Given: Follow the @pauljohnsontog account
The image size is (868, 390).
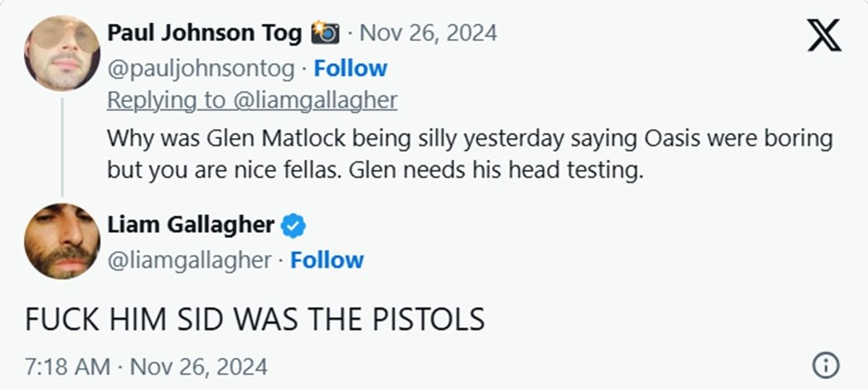Looking at the screenshot, I should point(351,68).
